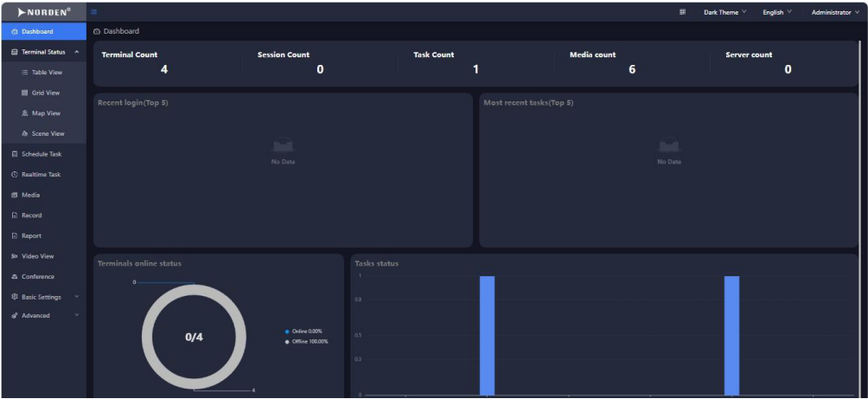Click the NORDEN logo
This screenshot has height=399, width=868.
(x=43, y=11)
